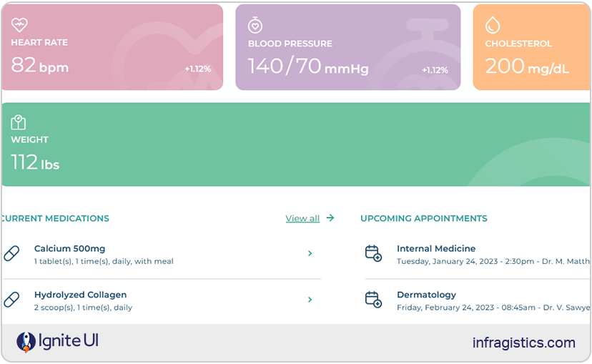Click the blood pressure stopwatch icon

coord(255,26)
